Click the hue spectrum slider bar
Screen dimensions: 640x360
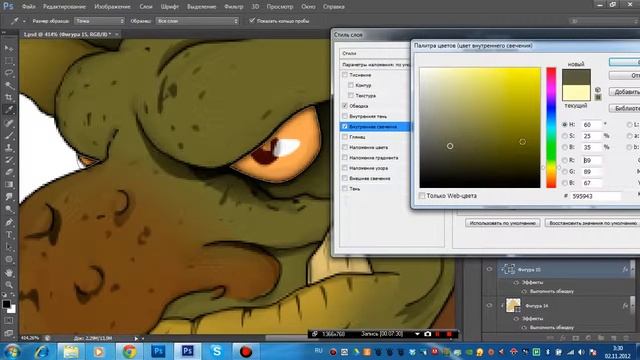tap(551, 127)
